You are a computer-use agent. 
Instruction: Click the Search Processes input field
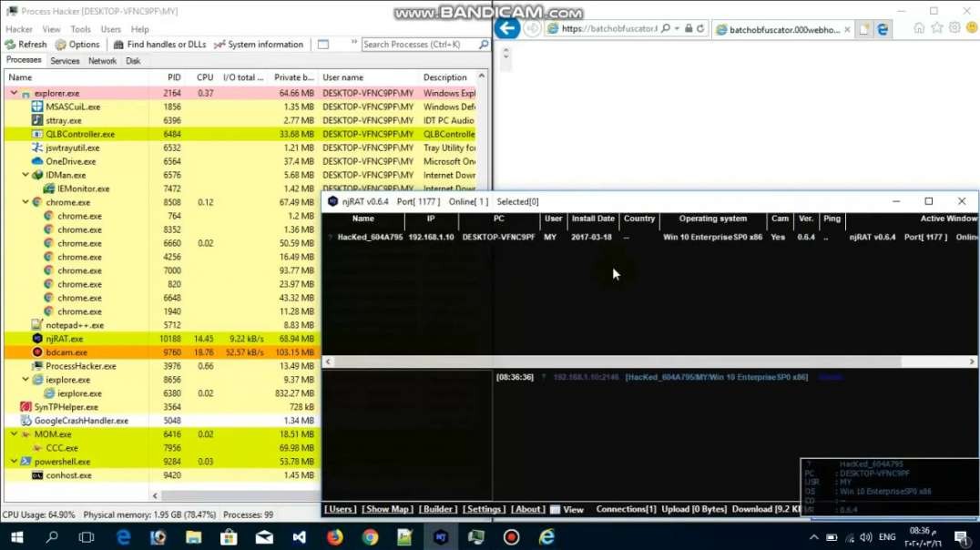[420, 45]
